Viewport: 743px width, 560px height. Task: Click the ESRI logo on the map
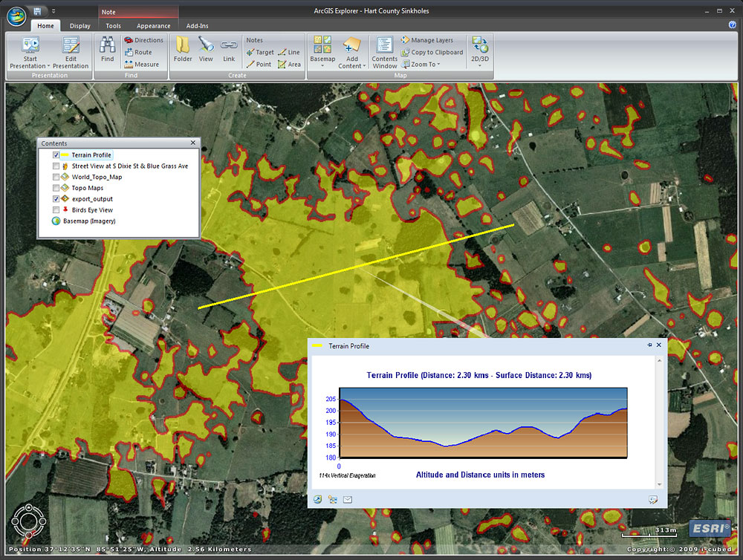(x=710, y=528)
